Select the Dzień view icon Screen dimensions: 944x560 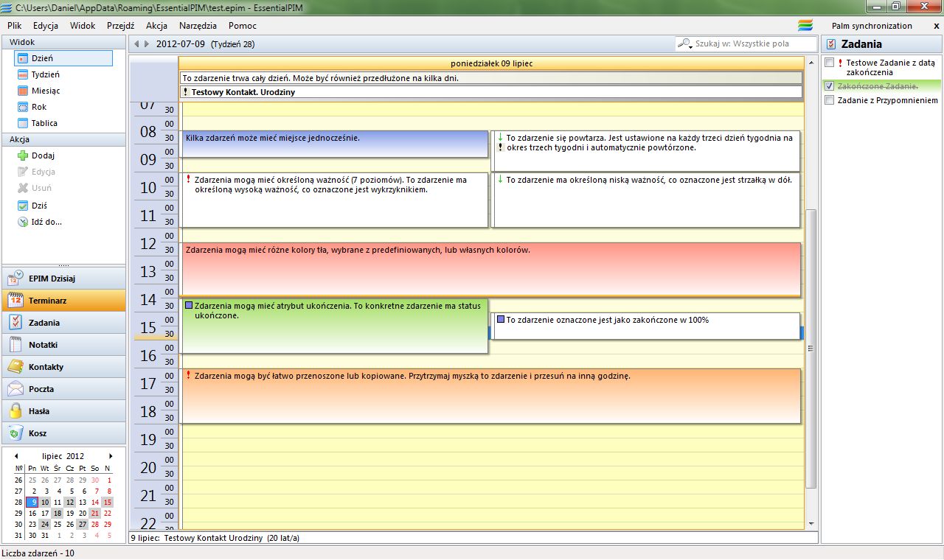coord(23,58)
